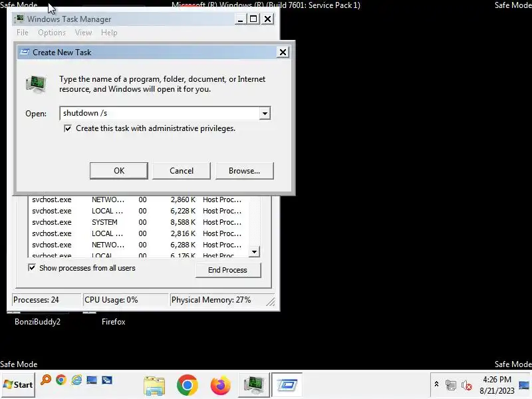Maximize the Windows Task Manager window
532x399 pixels.
[253, 19]
